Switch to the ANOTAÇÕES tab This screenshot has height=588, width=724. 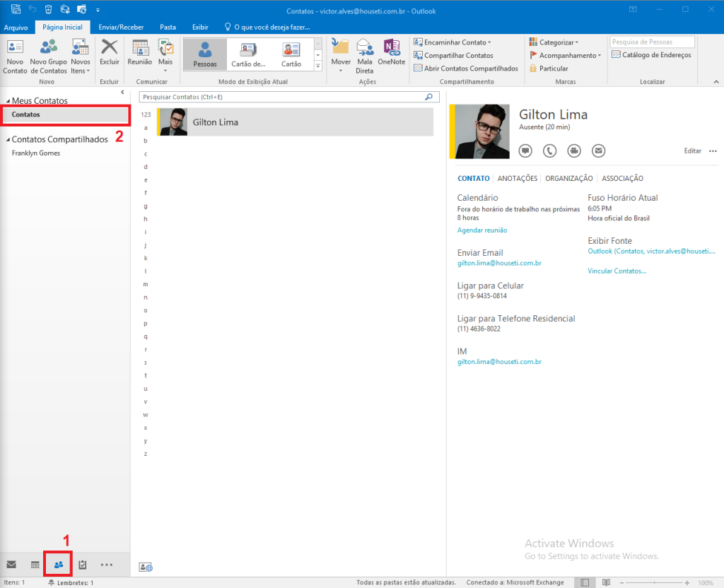coord(517,179)
